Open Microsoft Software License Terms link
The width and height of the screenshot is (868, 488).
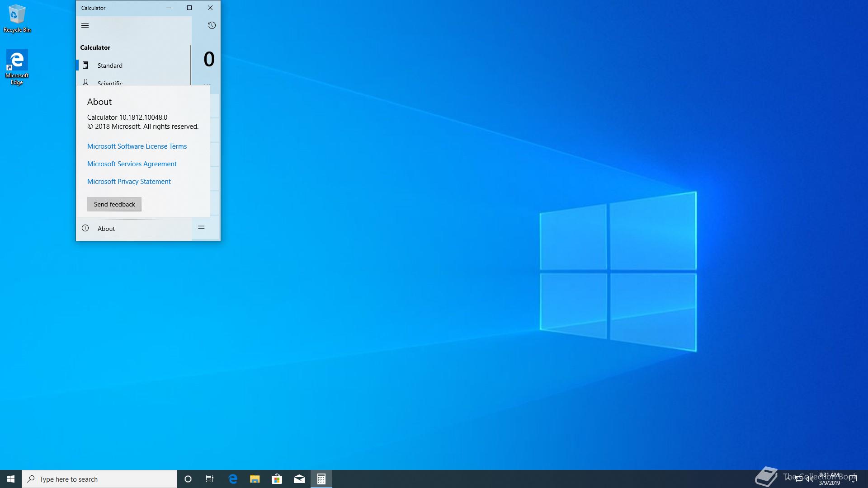pos(137,146)
